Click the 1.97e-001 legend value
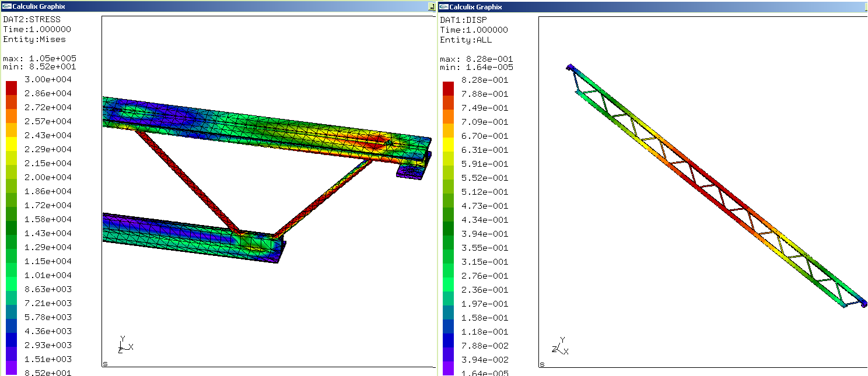The height and width of the screenshot is (376, 868). 484,304
